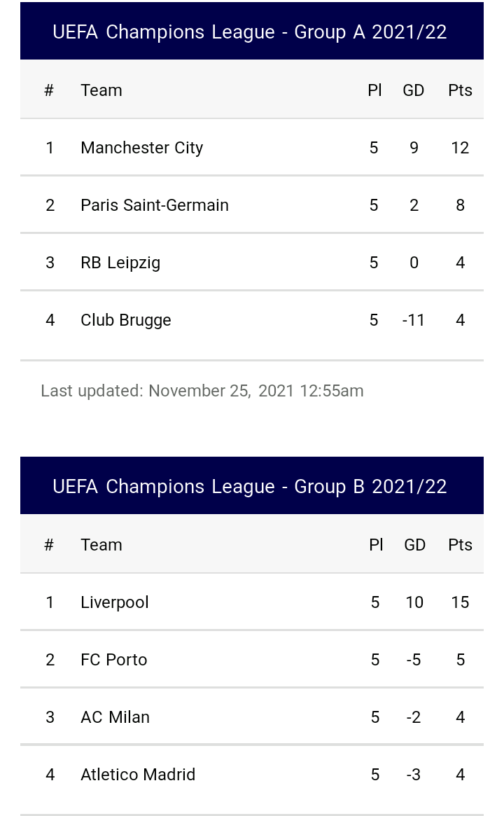This screenshot has height=816, width=504.
Task: Select the RB Leipzig row name
Action: click(x=120, y=263)
